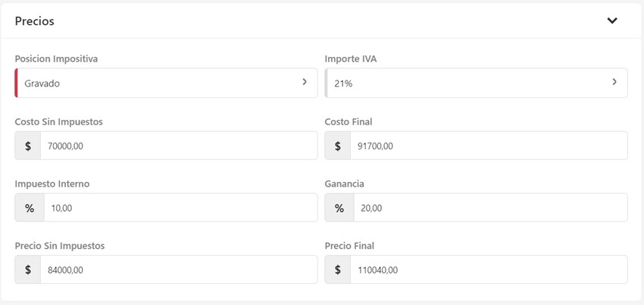Click the percent icon beside Ganancia

[339, 208]
